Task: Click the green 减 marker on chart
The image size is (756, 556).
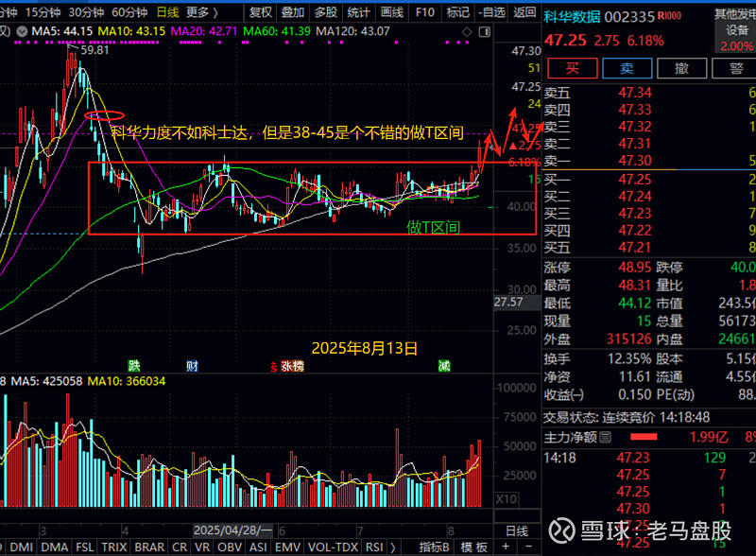Action: click(x=444, y=366)
